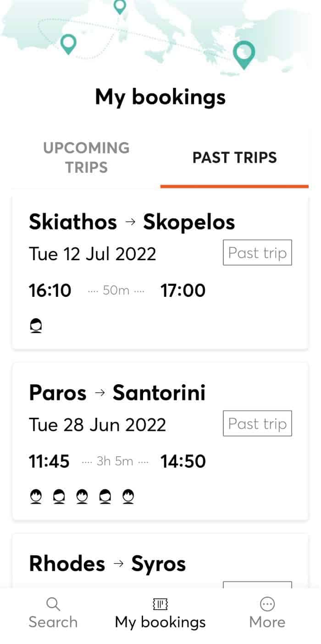321x644 pixels.
Task: Tap the map pin at the top edge
Action: pos(120,6)
